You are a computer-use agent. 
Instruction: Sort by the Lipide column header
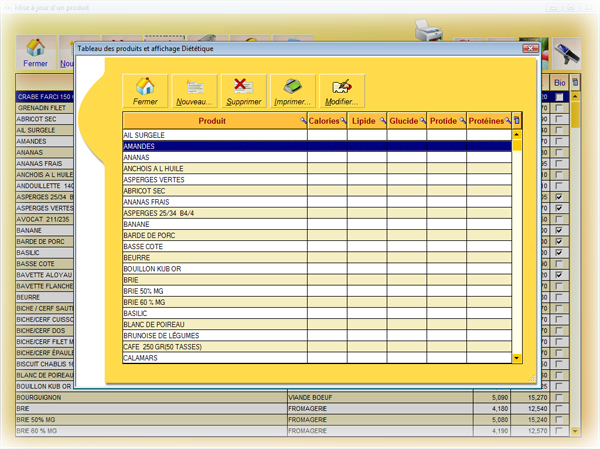tap(364, 121)
